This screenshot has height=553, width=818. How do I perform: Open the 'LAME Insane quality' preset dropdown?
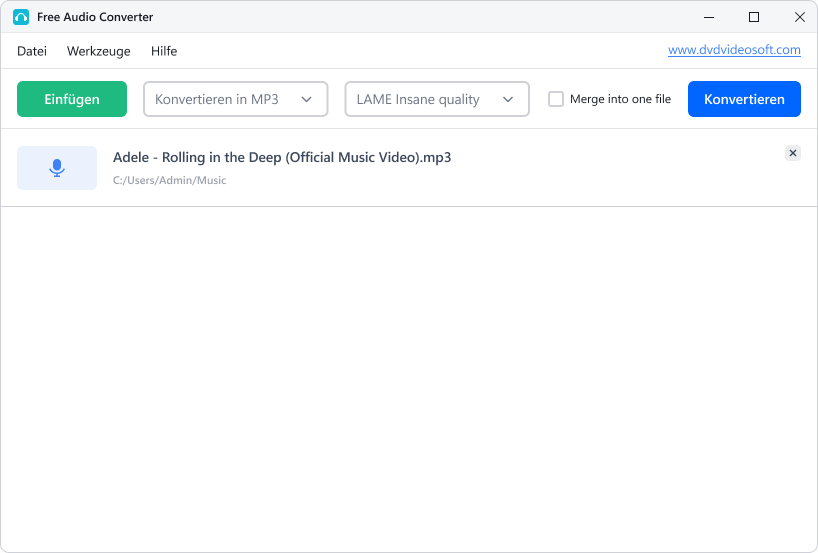click(437, 99)
